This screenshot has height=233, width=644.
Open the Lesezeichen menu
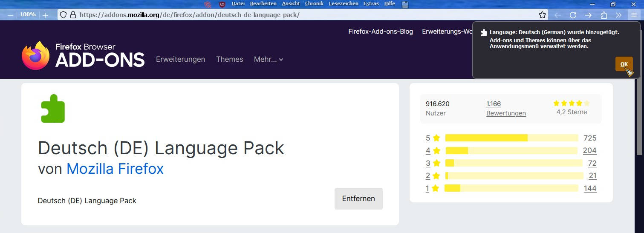coord(343,4)
